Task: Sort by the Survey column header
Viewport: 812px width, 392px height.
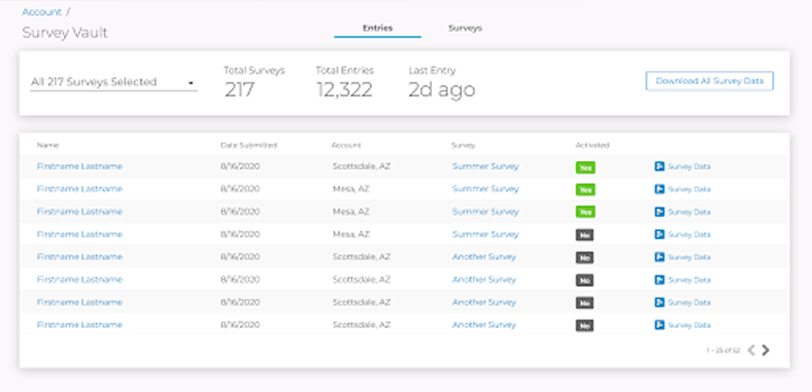Action: [463, 146]
